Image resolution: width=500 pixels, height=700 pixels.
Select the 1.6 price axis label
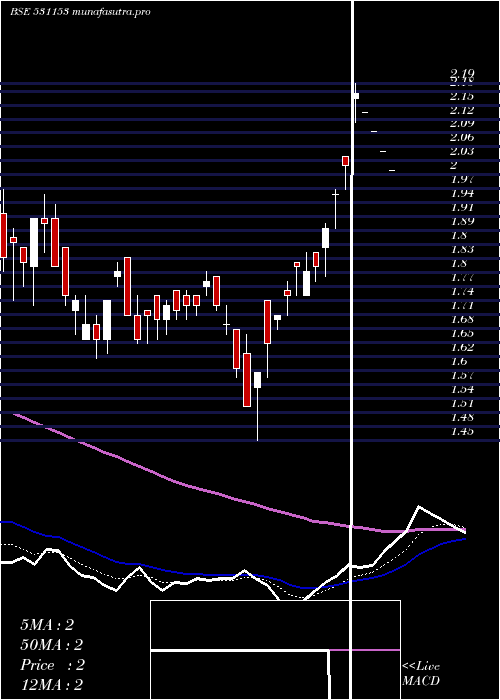pos(458,362)
